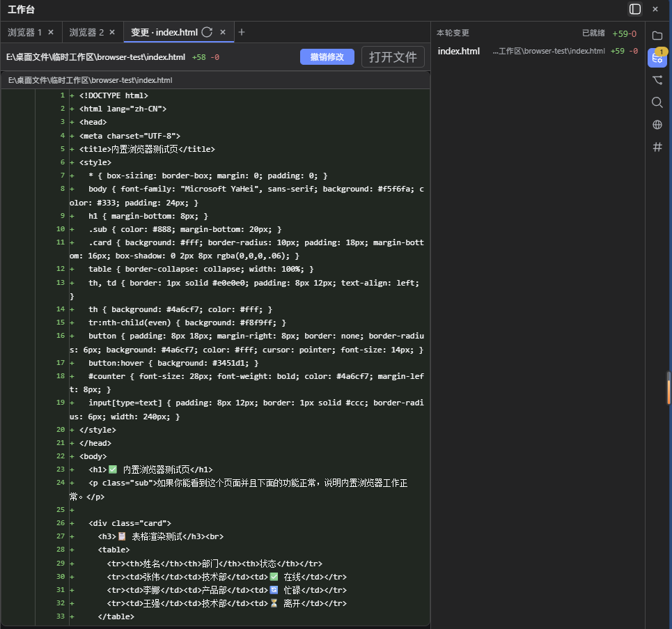Close the 工作台 panel with the X
The height and width of the screenshot is (629, 672).
click(x=655, y=9)
